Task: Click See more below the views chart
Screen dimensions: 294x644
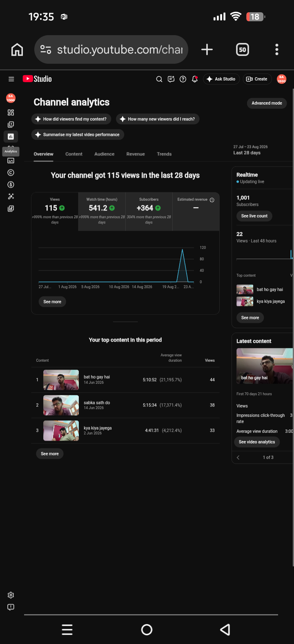Action: click(52, 302)
